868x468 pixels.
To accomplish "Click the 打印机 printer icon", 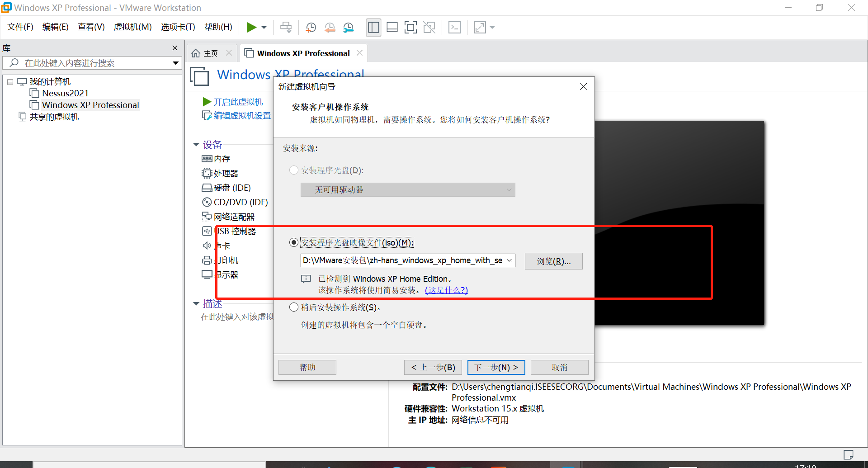I will point(207,260).
